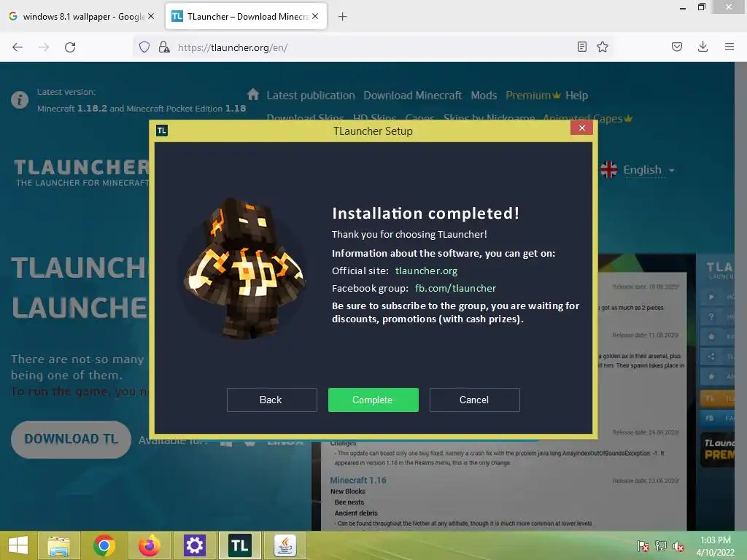Open the Download Minecraft menu item
The width and height of the screenshot is (747, 560).
coord(413,96)
